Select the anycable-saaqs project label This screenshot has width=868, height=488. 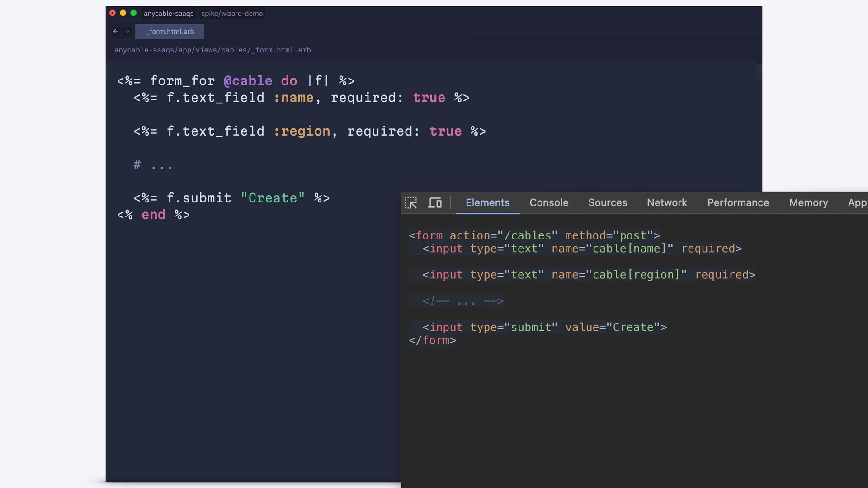coord(169,14)
